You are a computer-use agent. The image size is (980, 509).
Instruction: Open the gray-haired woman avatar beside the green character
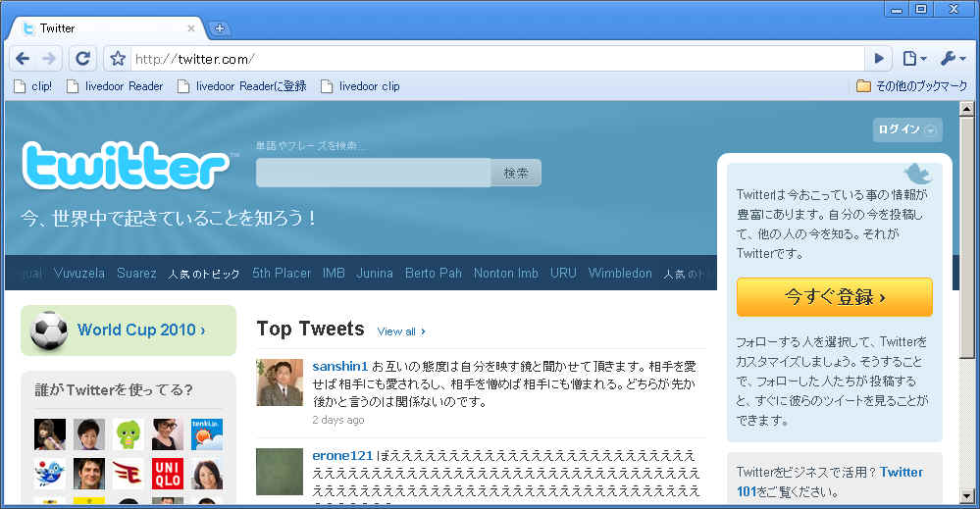(88, 434)
